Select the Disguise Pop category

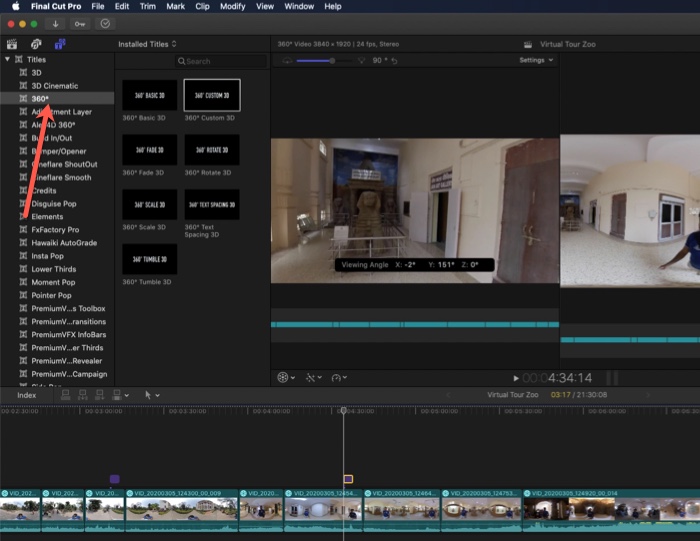54,204
